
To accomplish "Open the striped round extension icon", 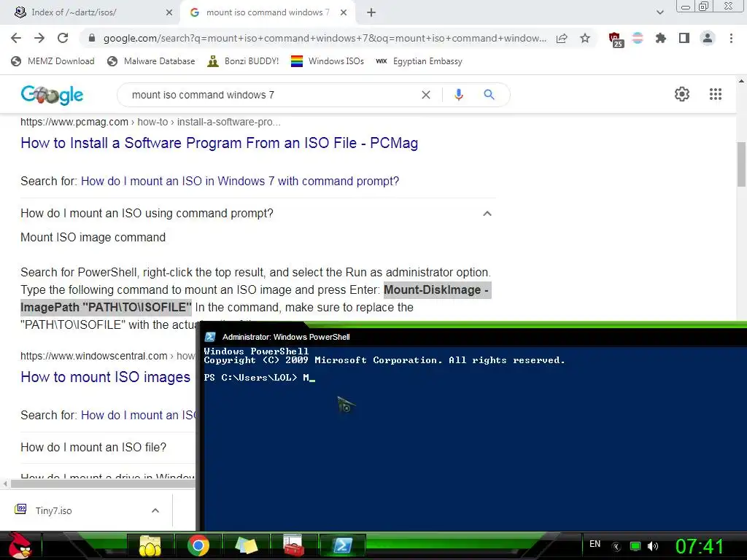I will pyautogui.click(x=638, y=38).
